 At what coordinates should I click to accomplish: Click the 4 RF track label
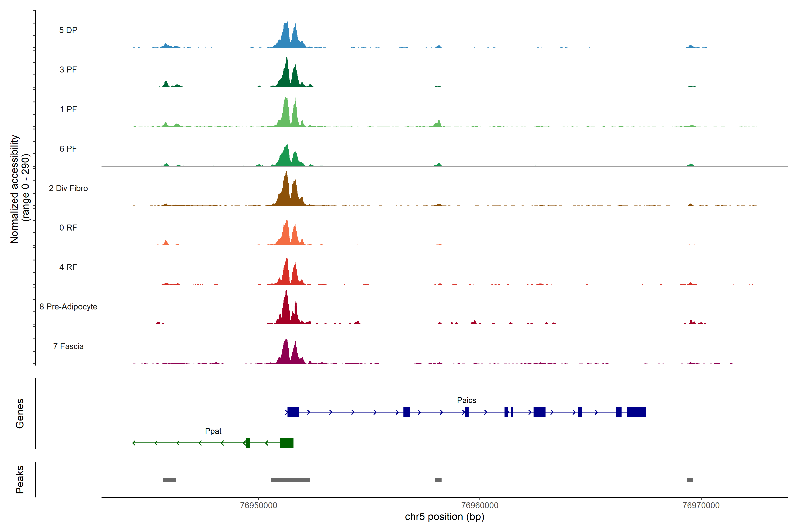[x=68, y=267]
